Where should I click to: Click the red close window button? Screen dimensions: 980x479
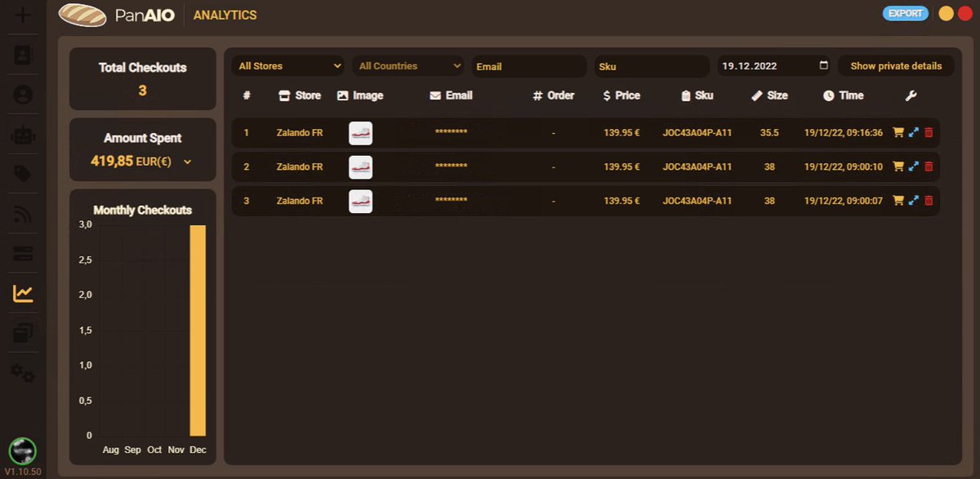965,13
